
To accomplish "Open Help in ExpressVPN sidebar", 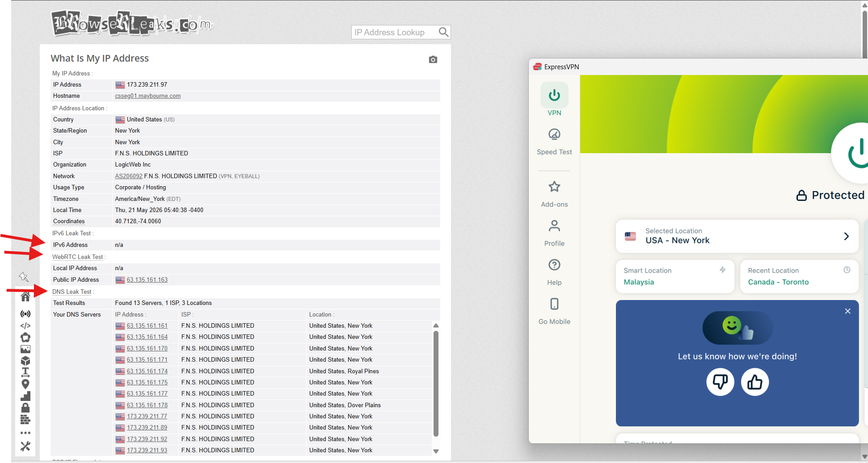I will coord(554,272).
